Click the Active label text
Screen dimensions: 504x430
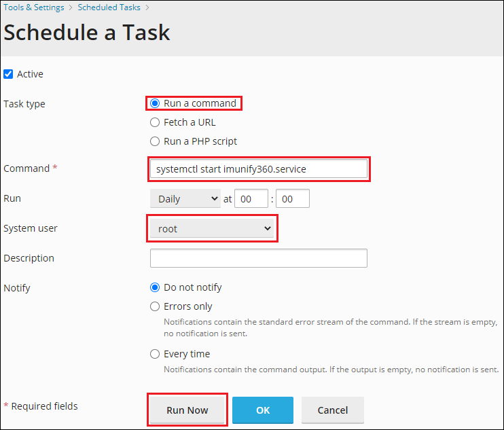coord(30,74)
